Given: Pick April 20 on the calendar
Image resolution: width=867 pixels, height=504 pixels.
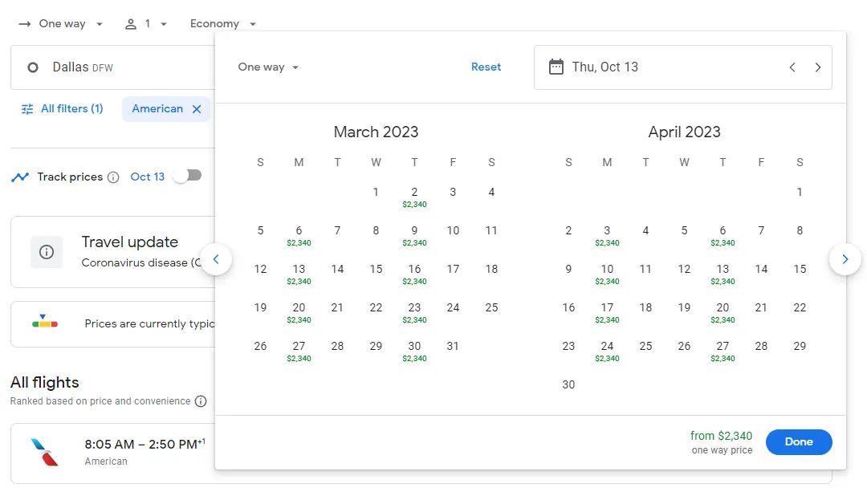Looking at the screenshot, I should [722, 311].
